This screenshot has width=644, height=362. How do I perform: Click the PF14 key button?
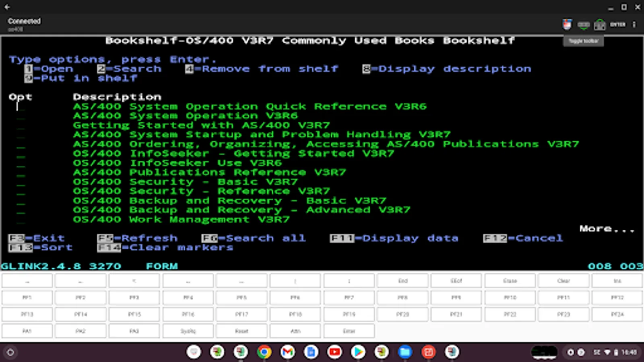coord(80,314)
